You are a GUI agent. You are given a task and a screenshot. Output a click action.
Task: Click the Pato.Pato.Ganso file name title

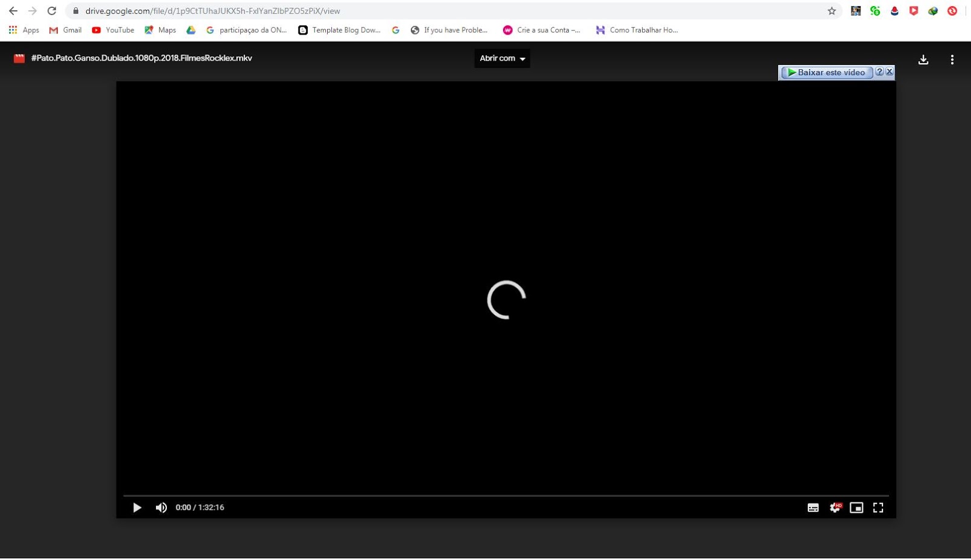click(x=141, y=58)
